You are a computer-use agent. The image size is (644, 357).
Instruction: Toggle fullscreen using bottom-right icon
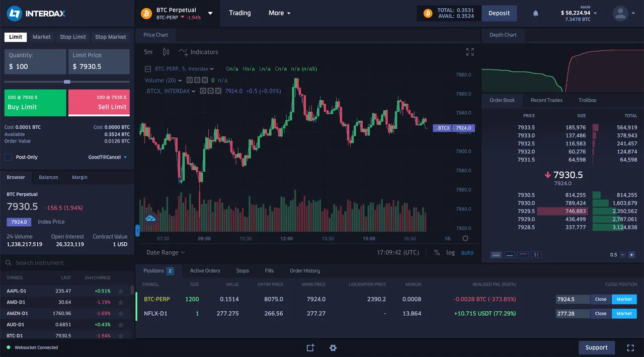click(x=630, y=347)
